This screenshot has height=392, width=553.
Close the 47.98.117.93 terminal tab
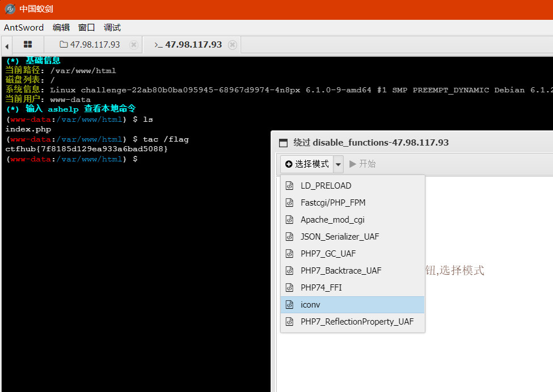(x=233, y=44)
